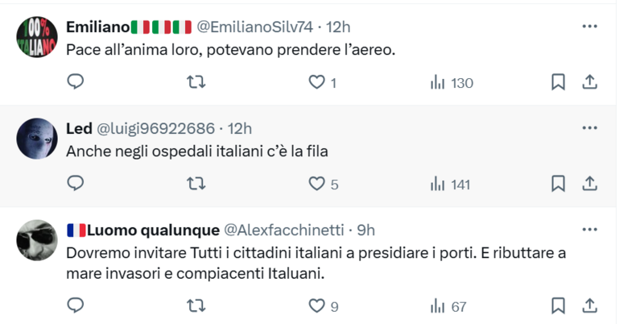
Task: Open the @EmilianoSilv74 profile handle
Action: [257, 27]
